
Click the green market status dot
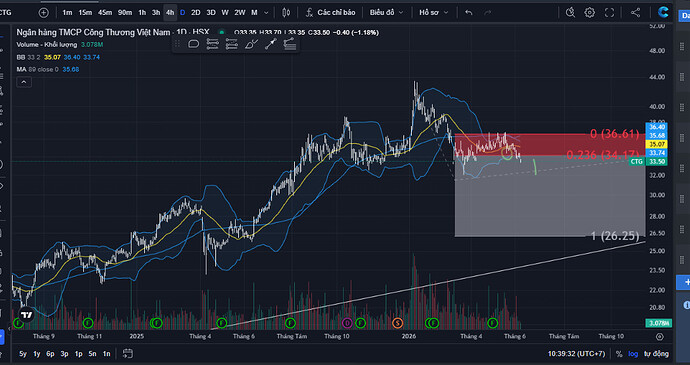point(222,32)
